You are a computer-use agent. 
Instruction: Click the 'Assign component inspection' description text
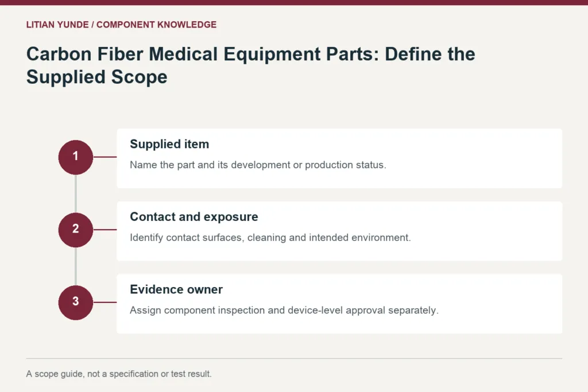pos(284,311)
